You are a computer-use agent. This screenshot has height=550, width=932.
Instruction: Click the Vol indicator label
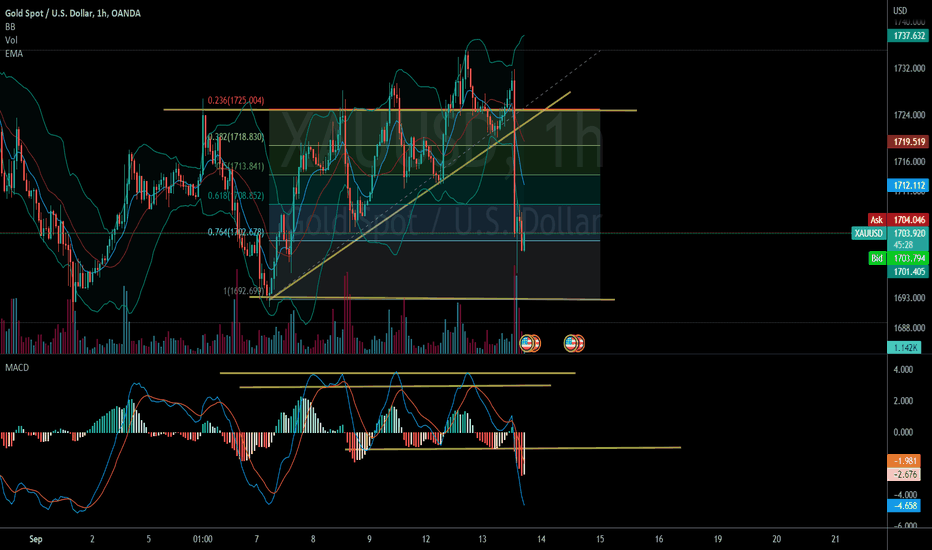tap(11, 40)
